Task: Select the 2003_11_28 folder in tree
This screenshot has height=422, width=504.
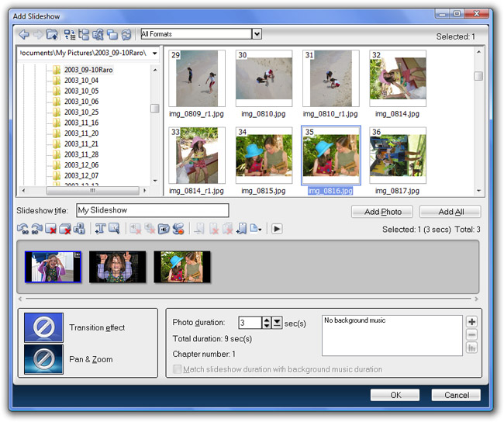Action: 79,154
